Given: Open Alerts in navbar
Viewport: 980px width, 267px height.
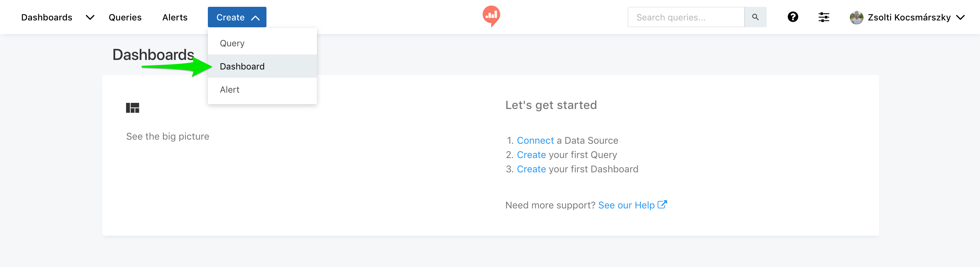Looking at the screenshot, I should [x=174, y=17].
